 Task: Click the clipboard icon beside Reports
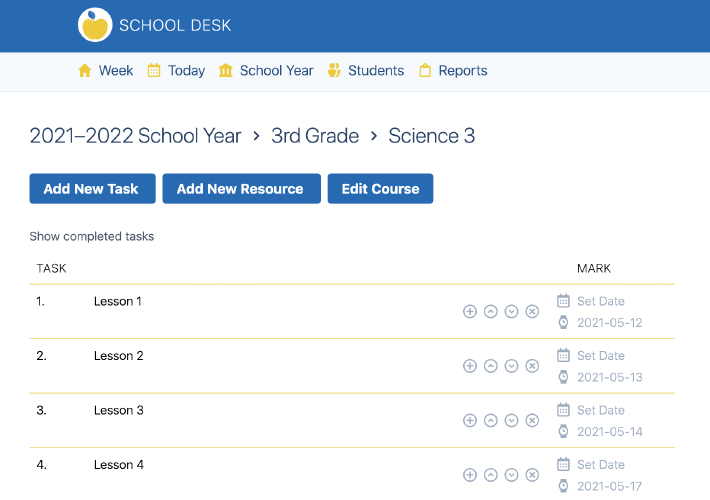425,71
